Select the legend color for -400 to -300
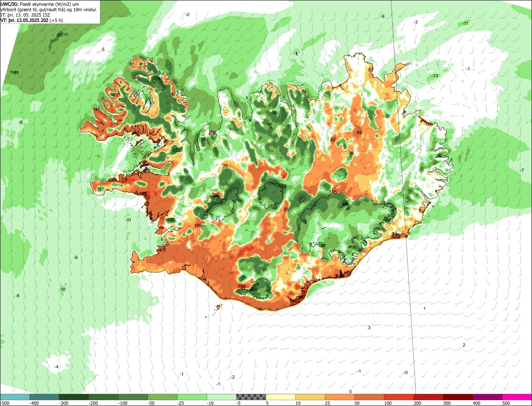Screen dimensions: 532x406 pos(44,397)
